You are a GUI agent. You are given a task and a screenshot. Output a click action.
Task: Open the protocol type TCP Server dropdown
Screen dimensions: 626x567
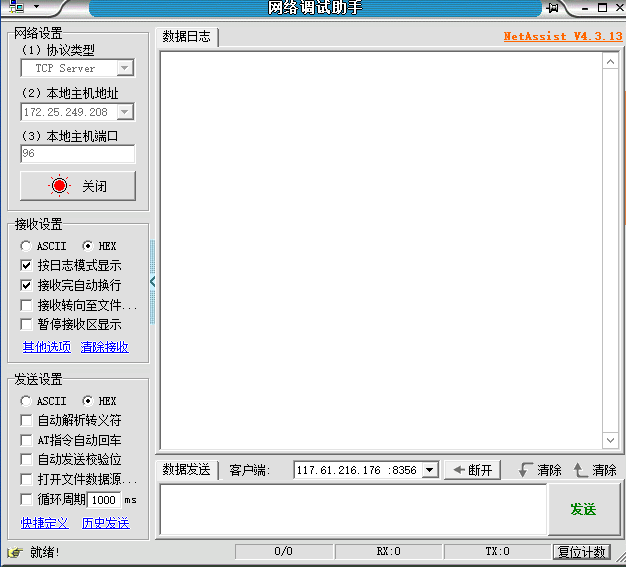tap(125, 68)
